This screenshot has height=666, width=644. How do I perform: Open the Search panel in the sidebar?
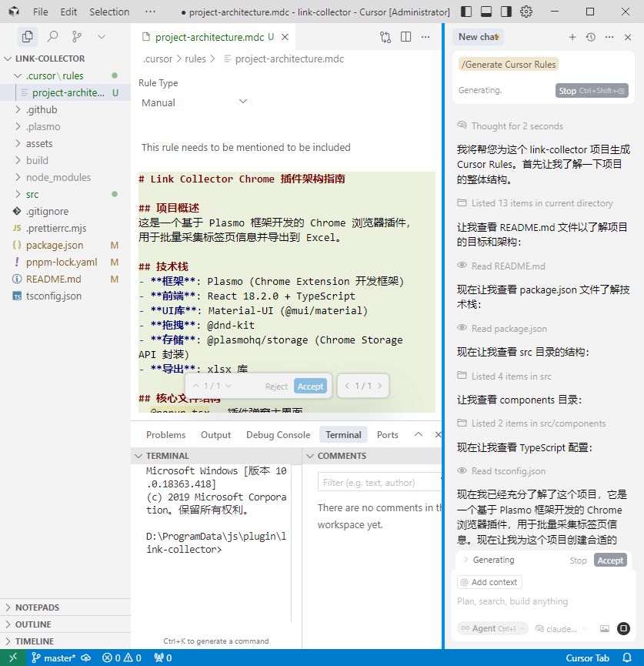click(51, 36)
